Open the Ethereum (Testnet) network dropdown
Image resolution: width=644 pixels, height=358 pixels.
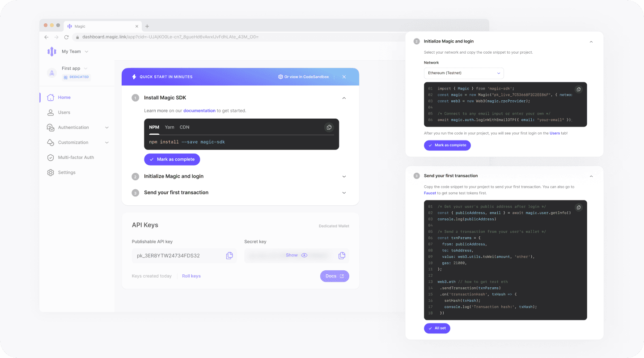point(464,73)
